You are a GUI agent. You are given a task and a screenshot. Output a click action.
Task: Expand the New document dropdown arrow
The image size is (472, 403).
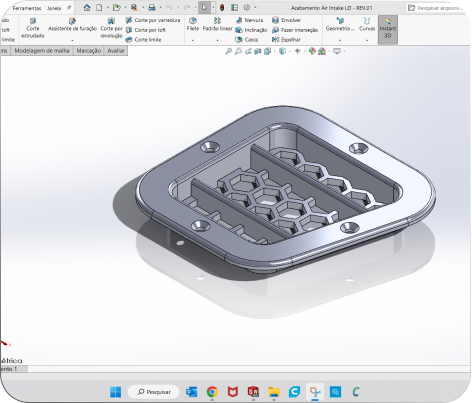tap(108, 7)
